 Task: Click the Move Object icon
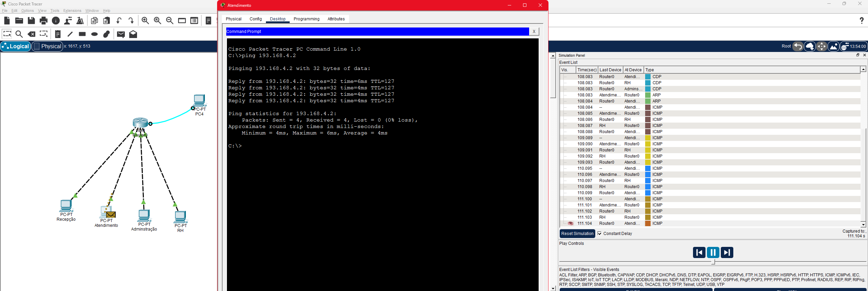[x=822, y=46]
